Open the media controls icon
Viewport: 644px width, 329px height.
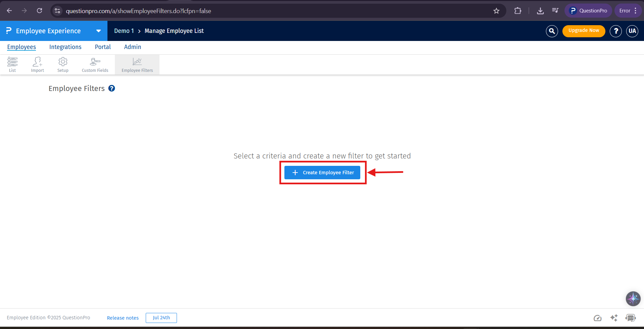tap(555, 11)
